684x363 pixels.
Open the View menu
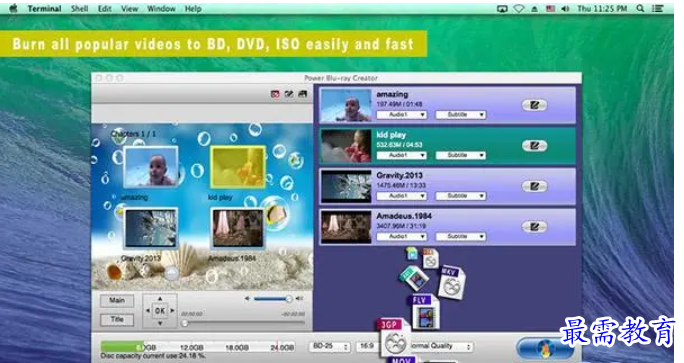tap(130, 8)
